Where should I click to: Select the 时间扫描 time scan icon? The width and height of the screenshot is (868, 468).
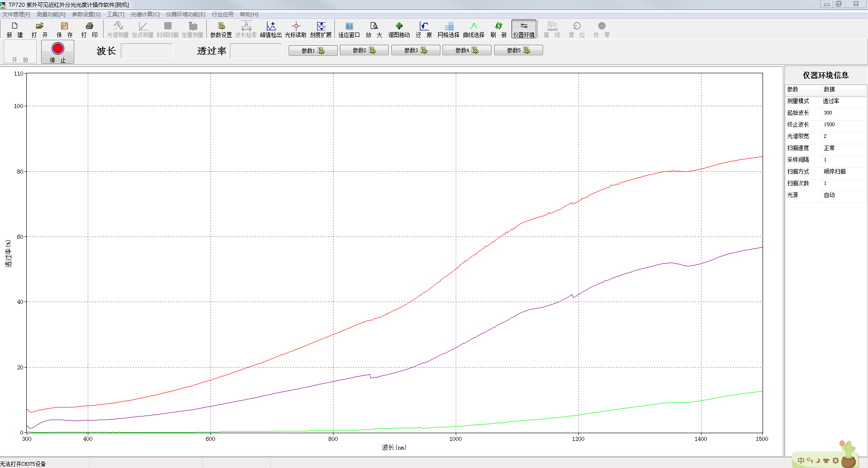(167, 29)
